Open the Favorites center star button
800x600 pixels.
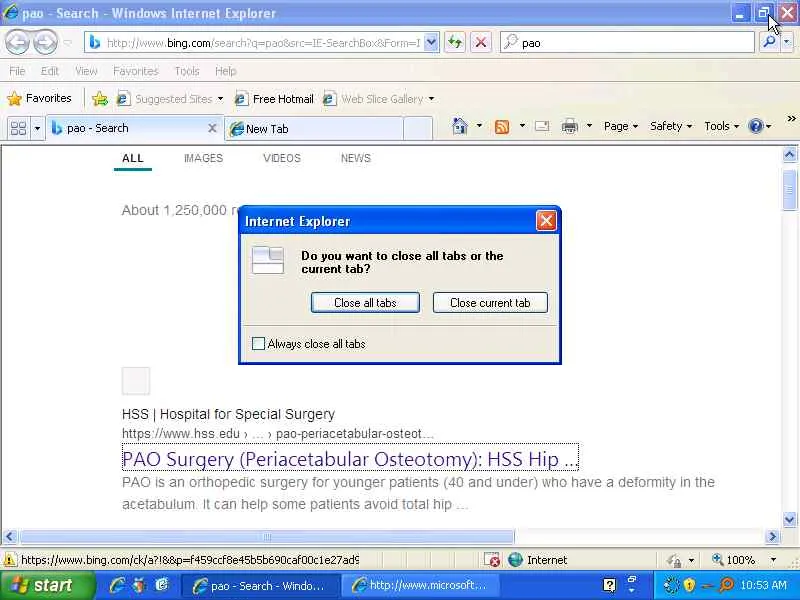[39, 98]
